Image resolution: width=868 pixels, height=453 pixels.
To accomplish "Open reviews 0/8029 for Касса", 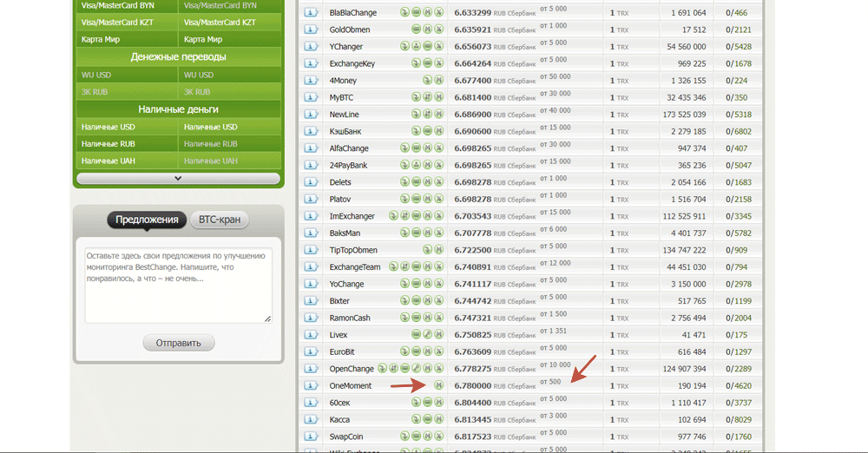I will pyautogui.click(x=739, y=420).
